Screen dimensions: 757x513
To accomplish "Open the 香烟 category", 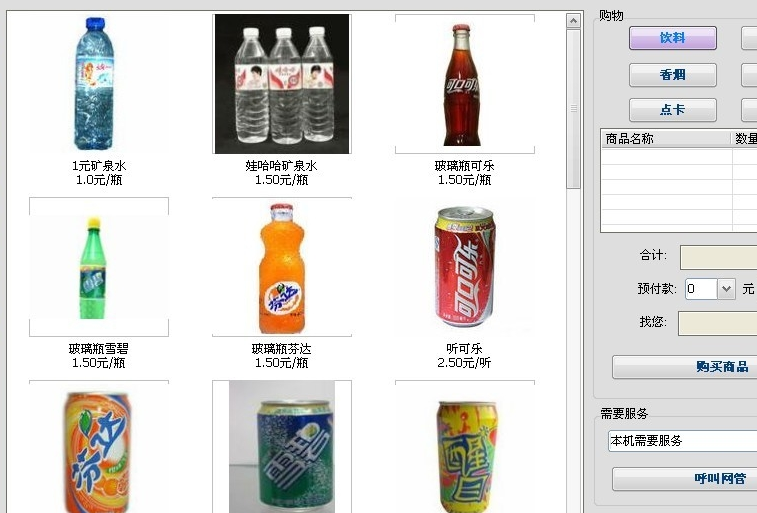I will point(673,75).
